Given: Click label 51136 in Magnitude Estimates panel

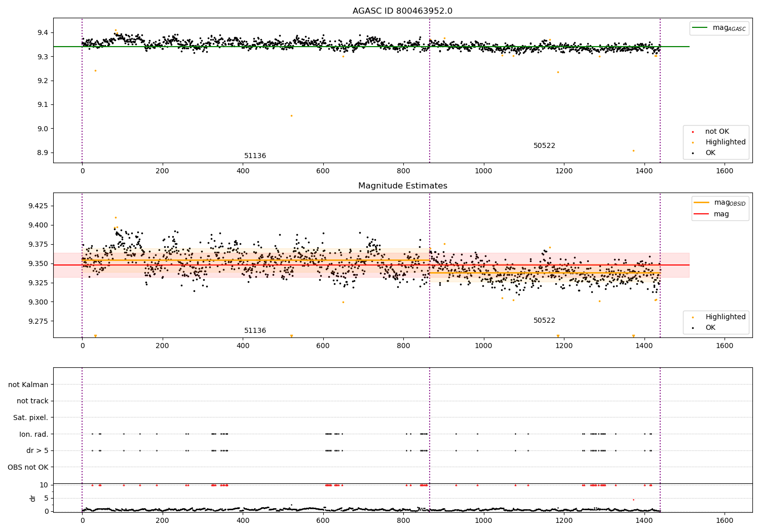Looking at the screenshot, I should (255, 331).
